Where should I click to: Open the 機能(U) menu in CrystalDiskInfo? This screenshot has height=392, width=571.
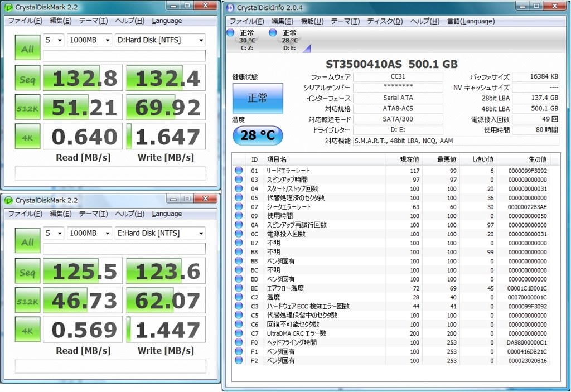click(312, 21)
